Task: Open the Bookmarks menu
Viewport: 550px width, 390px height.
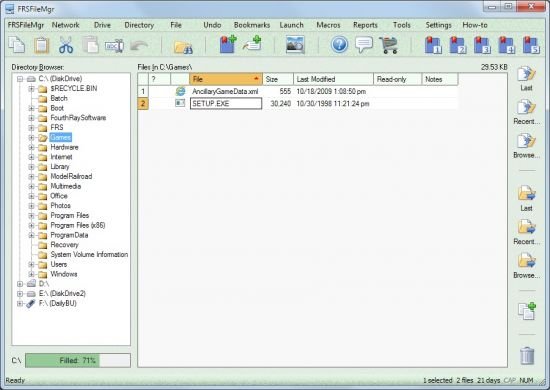Action: [252, 25]
